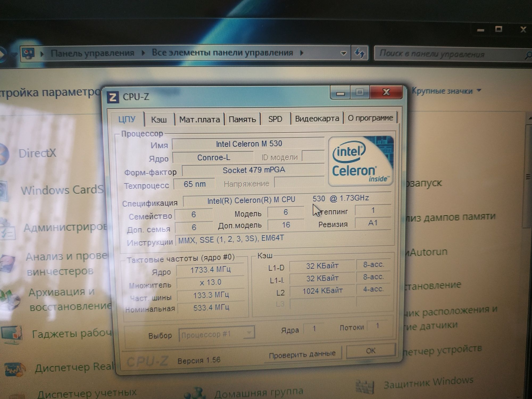This screenshot has height=399, width=532.
Task: Open the Процессор #1 selection dropdown
Action: click(x=217, y=334)
